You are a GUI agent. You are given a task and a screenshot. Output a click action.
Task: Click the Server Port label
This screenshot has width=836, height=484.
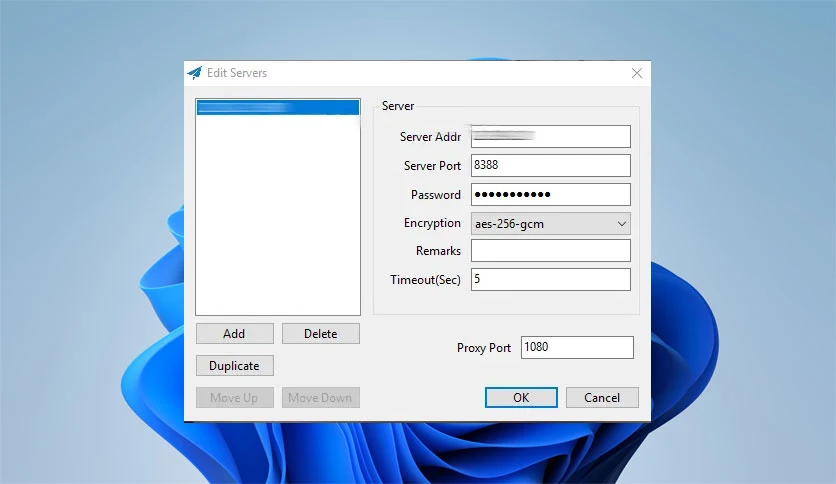(x=432, y=166)
